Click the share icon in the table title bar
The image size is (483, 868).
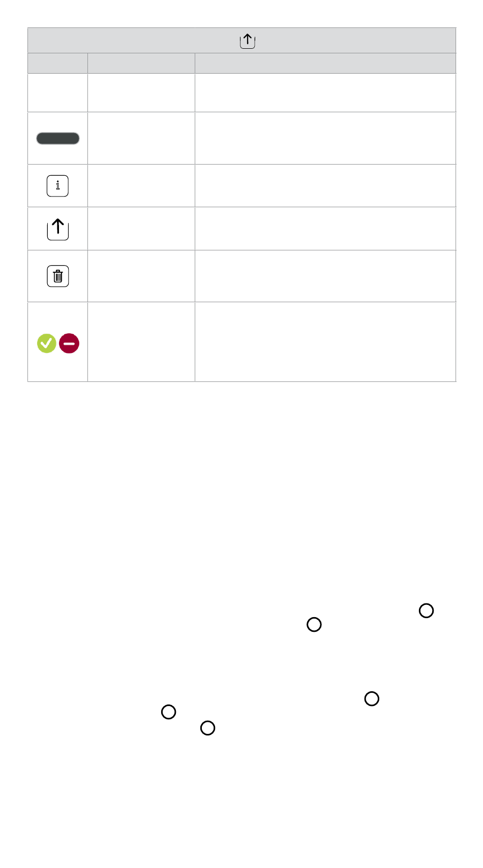click(x=248, y=41)
